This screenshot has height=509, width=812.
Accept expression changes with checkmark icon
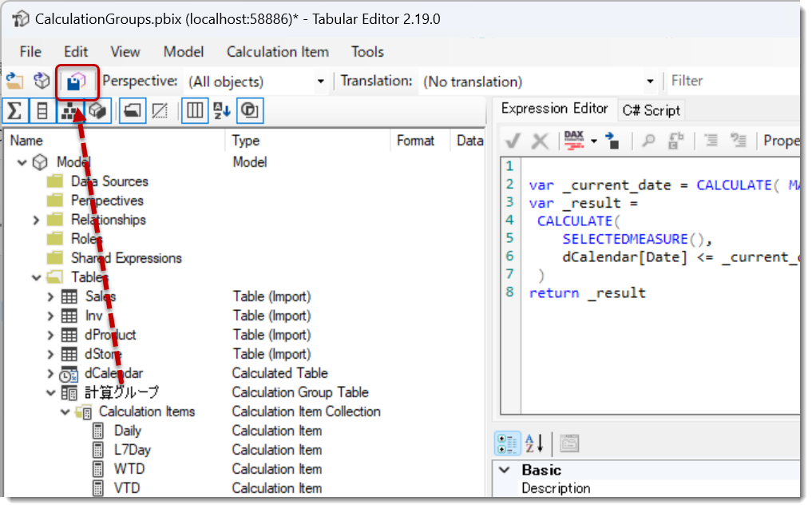point(513,141)
